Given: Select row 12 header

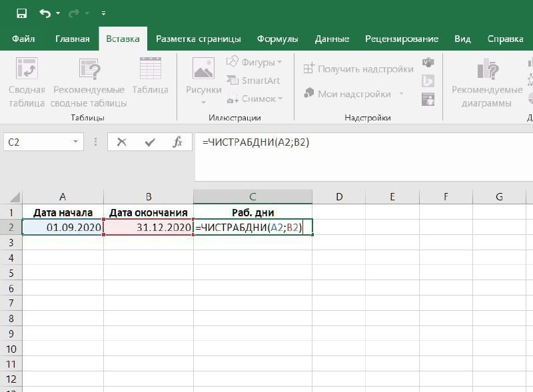Looking at the screenshot, I should pyautogui.click(x=11, y=379).
